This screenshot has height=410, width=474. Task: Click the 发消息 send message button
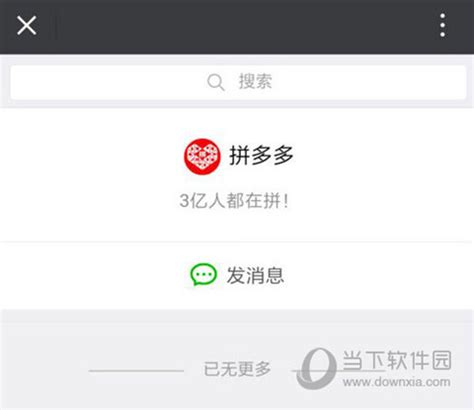[237, 275]
